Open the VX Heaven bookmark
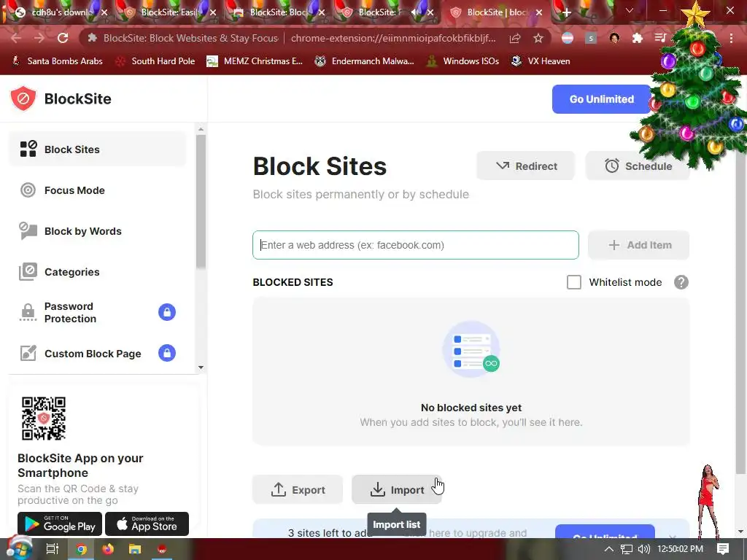Viewport: 747px width, 560px height. pyautogui.click(x=541, y=61)
